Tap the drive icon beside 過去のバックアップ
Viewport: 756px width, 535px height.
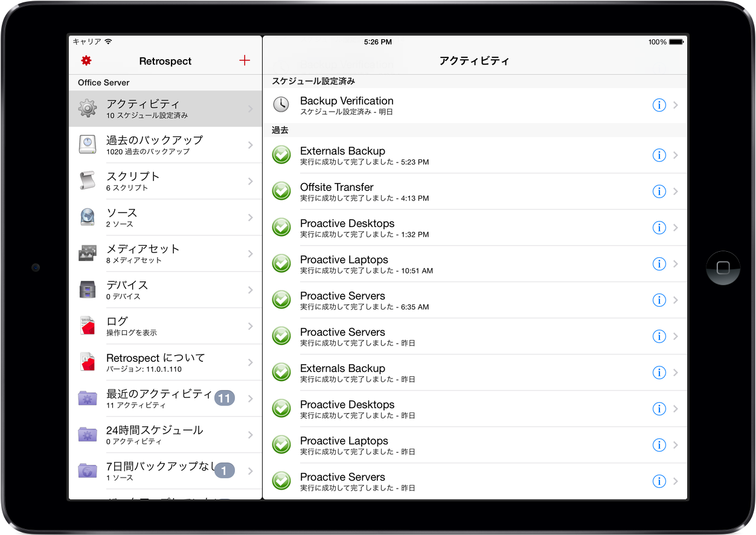point(88,145)
